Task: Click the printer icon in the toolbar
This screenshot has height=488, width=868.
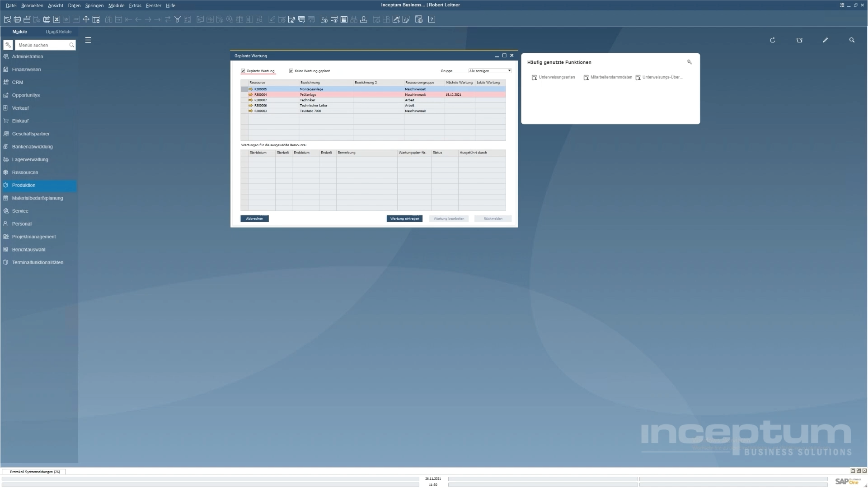Action: pyautogui.click(x=17, y=19)
